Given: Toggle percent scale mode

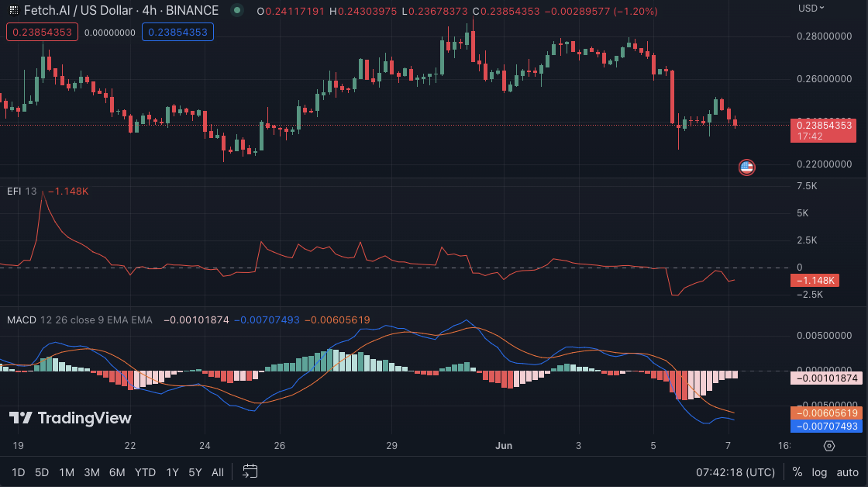Looking at the screenshot, I should point(796,471).
